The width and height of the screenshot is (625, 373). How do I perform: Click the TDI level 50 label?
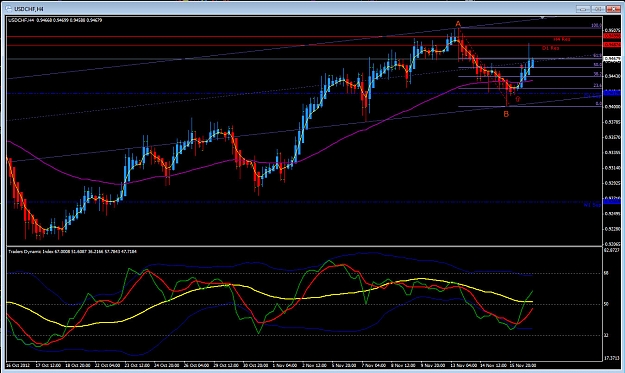606,304
